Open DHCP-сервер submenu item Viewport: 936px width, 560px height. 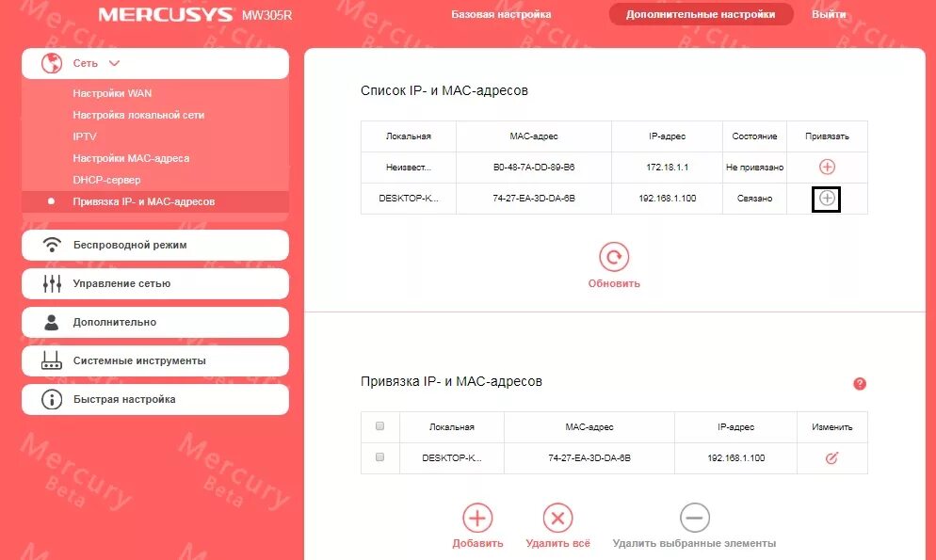[106, 180]
